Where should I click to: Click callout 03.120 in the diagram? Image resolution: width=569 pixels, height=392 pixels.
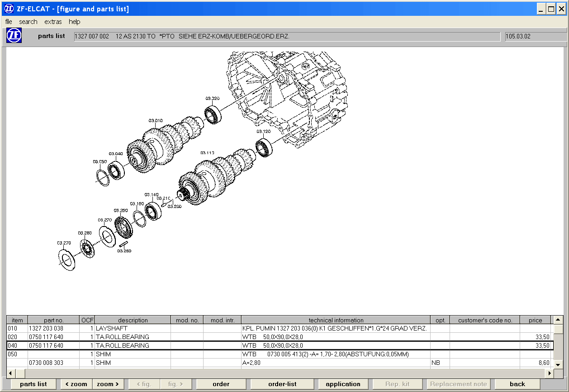[264, 132]
